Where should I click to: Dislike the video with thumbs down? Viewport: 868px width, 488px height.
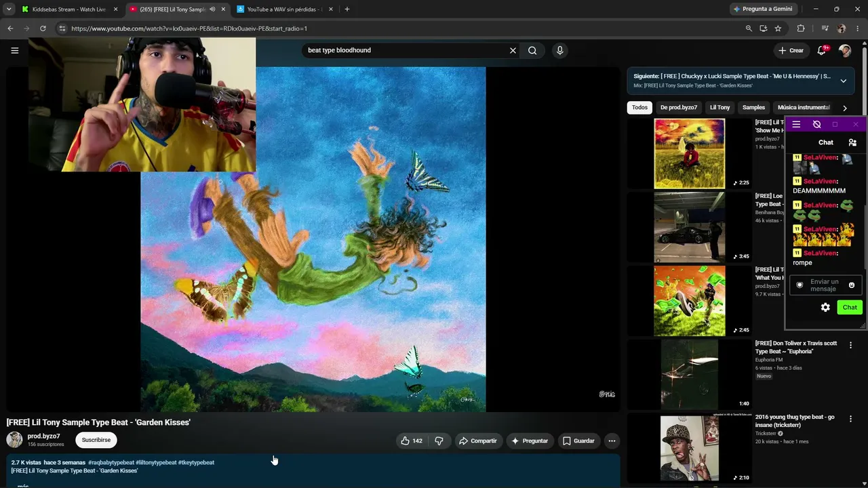point(439,441)
